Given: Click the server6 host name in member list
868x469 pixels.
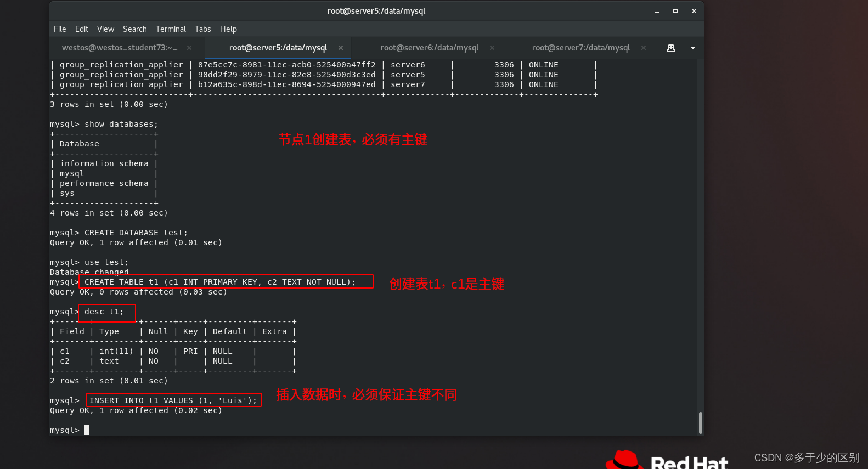Looking at the screenshot, I should pos(408,65).
